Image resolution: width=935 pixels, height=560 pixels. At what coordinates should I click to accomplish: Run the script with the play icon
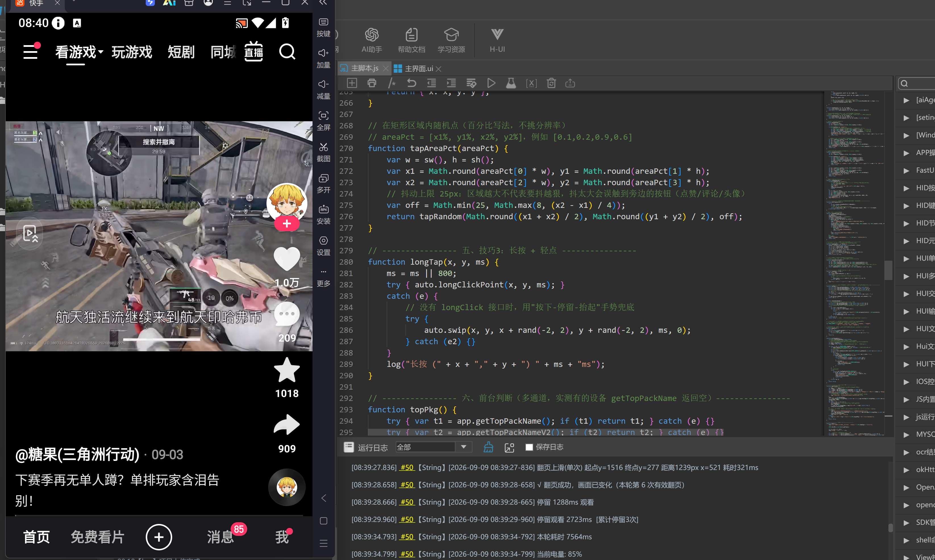[x=491, y=83]
